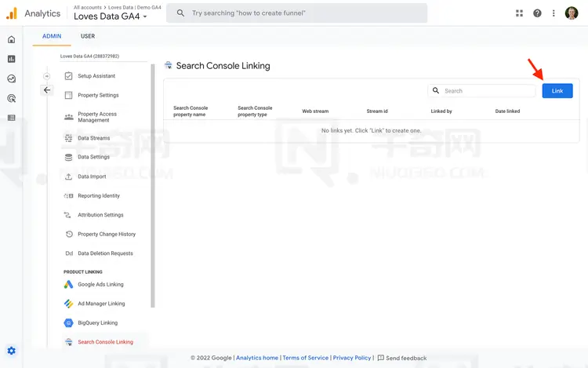Open Data Deletion Requests menu item

pos(105,253)
